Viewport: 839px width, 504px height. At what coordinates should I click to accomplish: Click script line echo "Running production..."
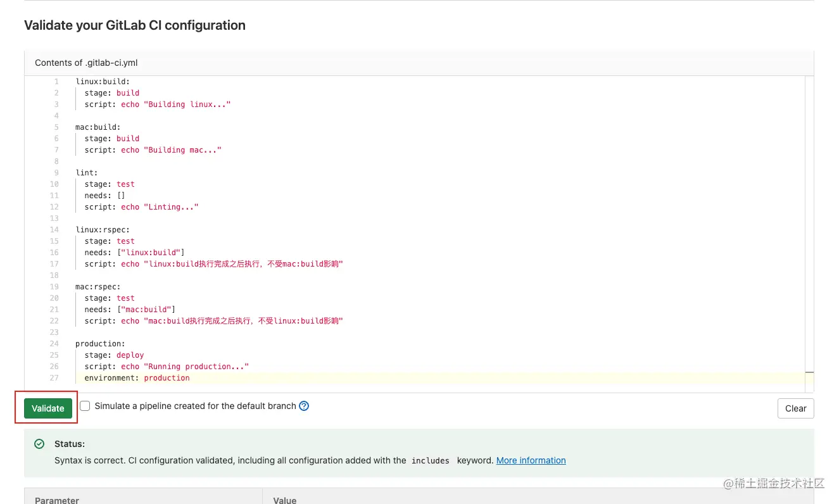tap(167, 367)
